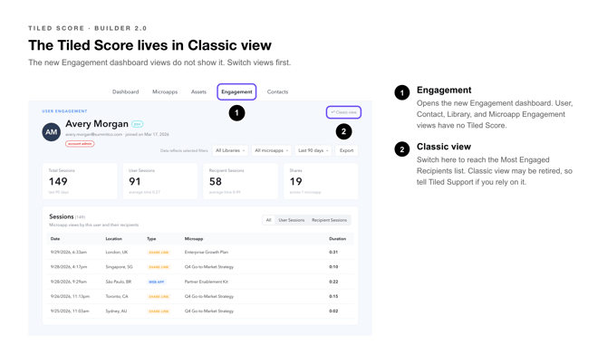Sort by the Location column header
The image size is (607, 364).
pos(114,239)
